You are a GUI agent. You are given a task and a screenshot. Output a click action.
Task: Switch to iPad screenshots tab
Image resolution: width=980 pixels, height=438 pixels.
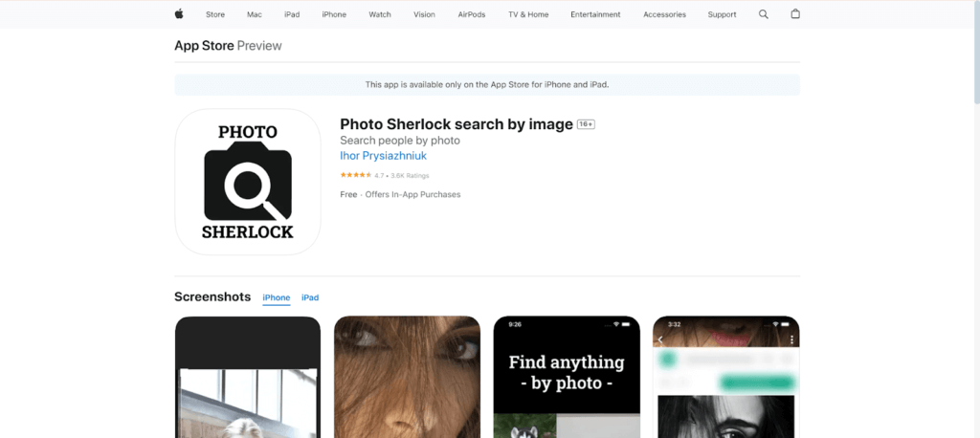pos(310,297)
